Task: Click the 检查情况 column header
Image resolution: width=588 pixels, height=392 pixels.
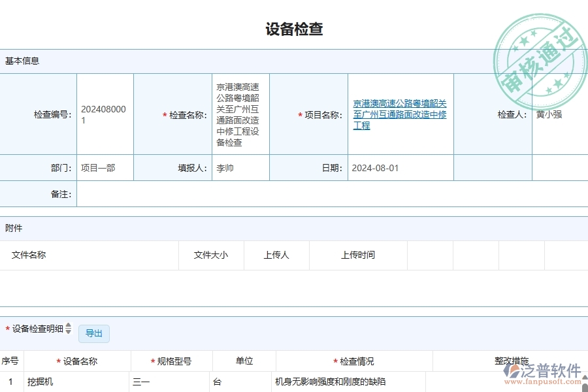Action: [x=352, y=360]
